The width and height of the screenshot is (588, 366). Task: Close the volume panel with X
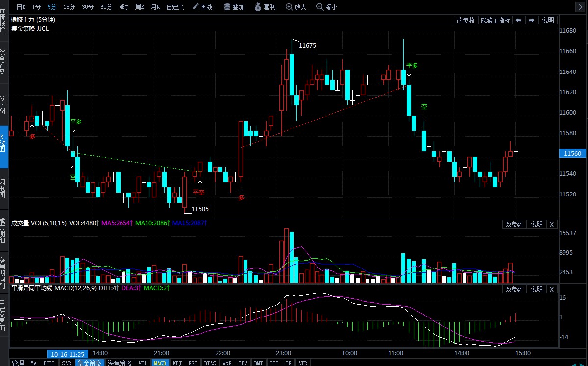(x=551, y=224)
